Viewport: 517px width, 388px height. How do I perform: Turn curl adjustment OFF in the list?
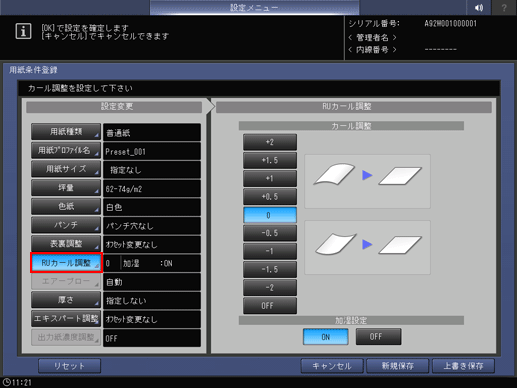point(270,306)
